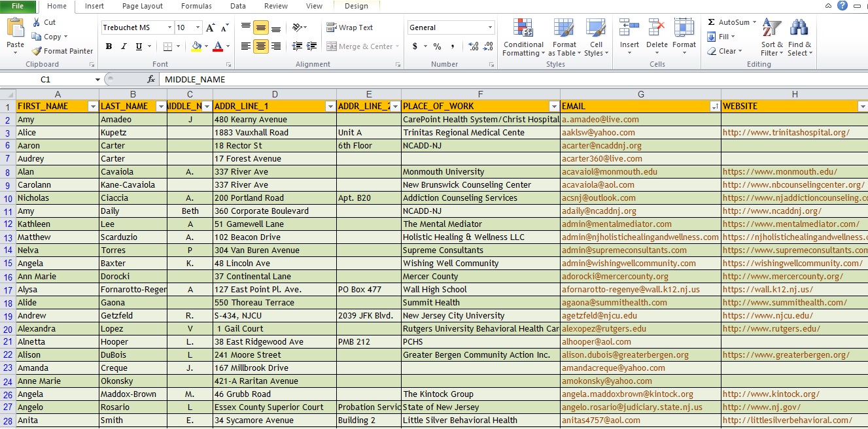Open Fill Color dropdown arrow
The width and height of the screenshot is (868, 429).
205,46
